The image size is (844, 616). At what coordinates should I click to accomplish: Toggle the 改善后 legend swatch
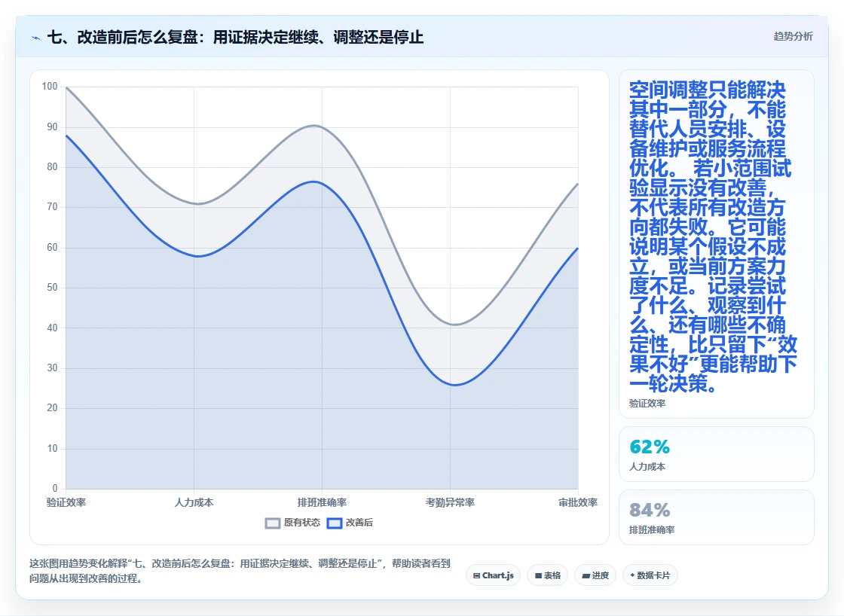(335, 523)
